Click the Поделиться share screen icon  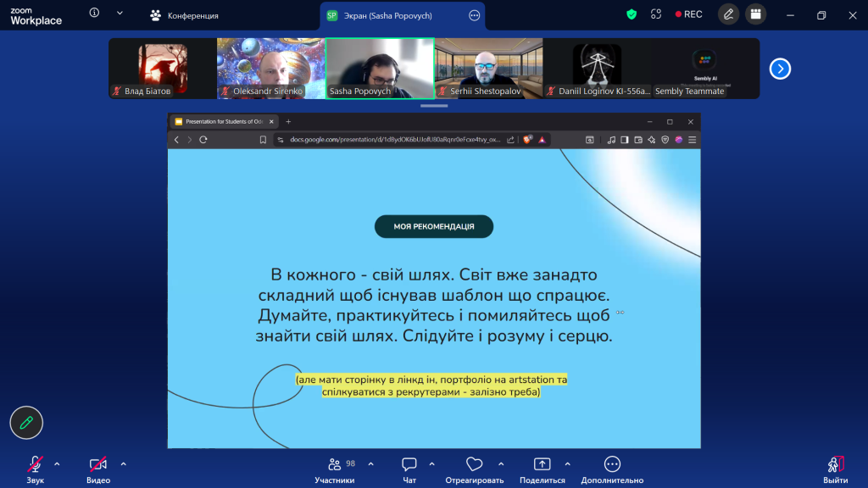[542, 464]
